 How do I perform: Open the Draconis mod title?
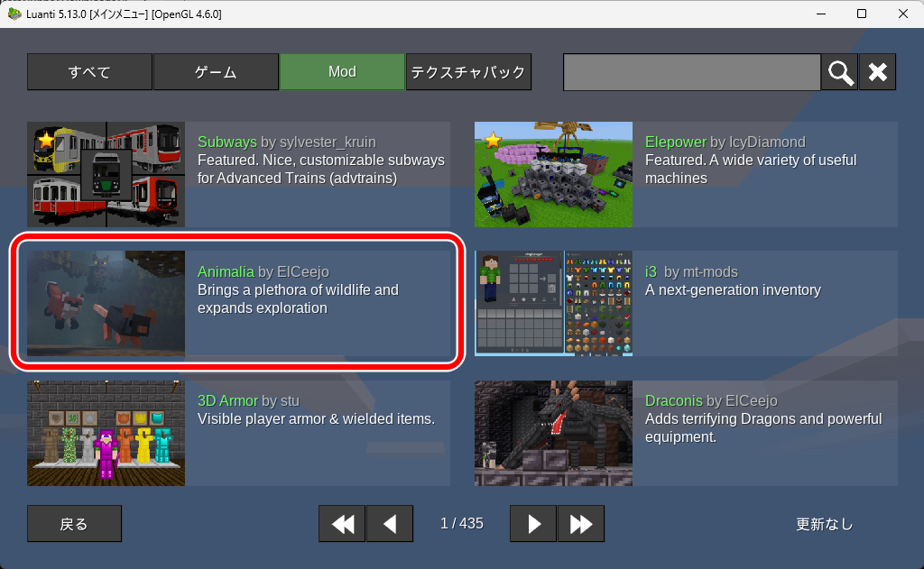click(x=673, y=400)
